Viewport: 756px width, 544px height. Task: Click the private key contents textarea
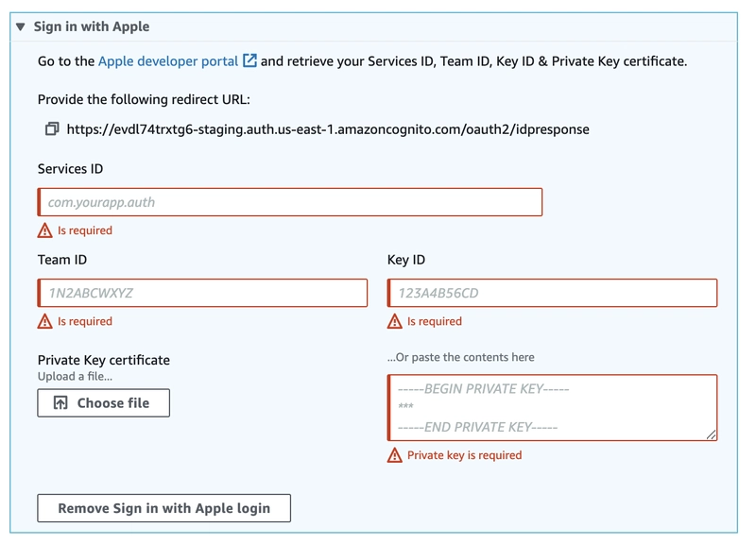point(552,408)
